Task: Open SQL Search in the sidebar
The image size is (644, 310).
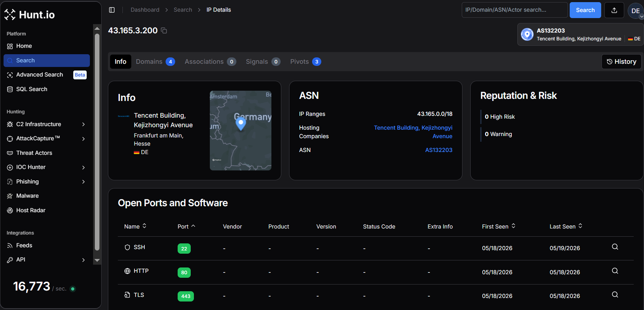Action: [47, 89]
